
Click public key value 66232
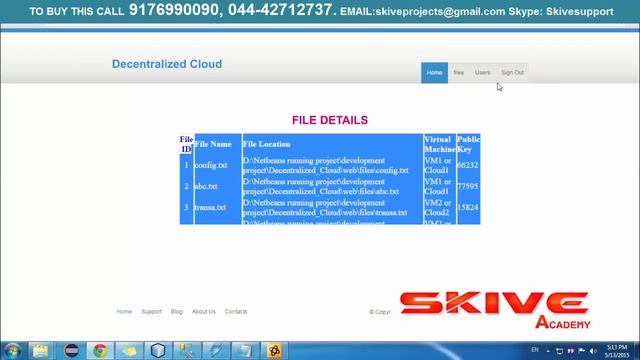[468, 165]
